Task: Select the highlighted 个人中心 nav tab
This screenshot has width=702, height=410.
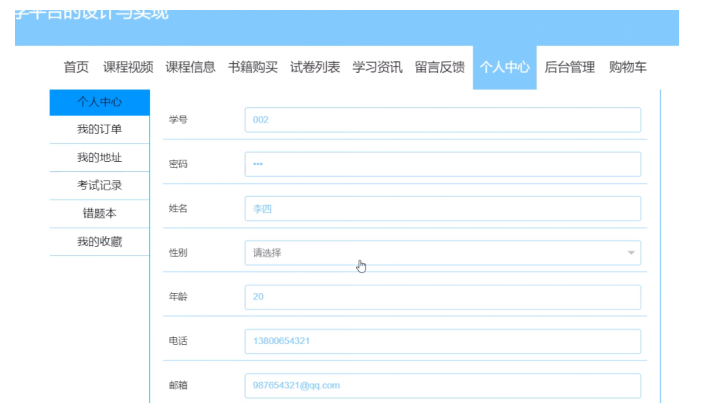Action: (x=505, y=67)
